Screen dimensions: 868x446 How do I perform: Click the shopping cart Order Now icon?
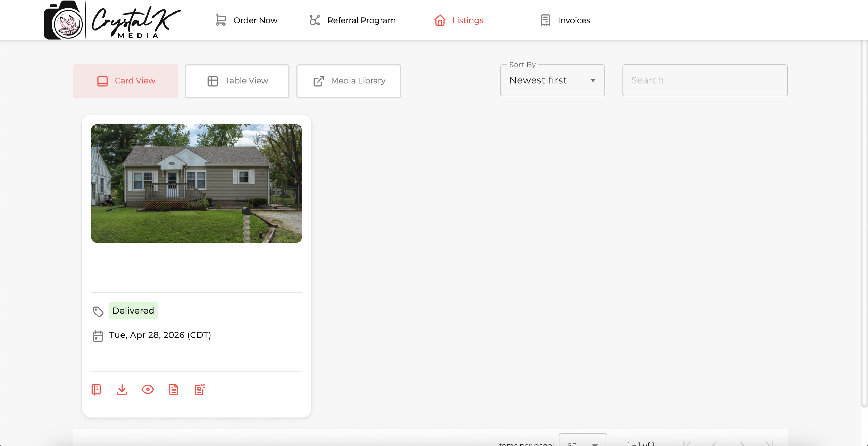[221, 20]
